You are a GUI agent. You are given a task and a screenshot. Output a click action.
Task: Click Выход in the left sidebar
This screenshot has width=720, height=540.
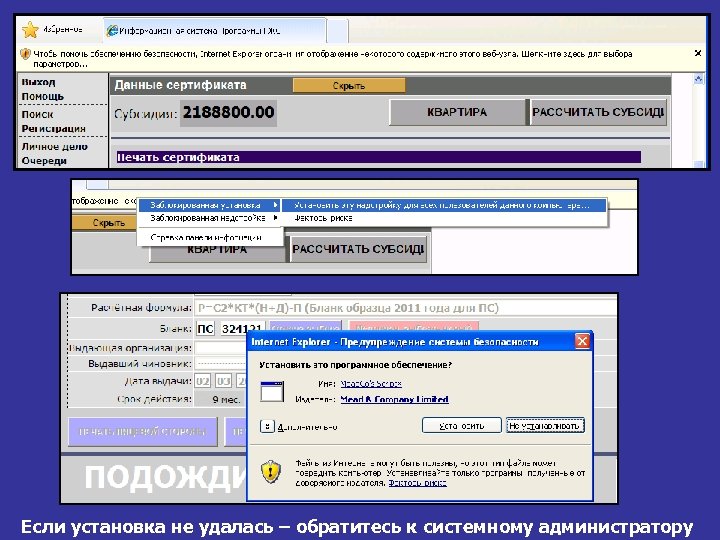(x=39, y=82)
